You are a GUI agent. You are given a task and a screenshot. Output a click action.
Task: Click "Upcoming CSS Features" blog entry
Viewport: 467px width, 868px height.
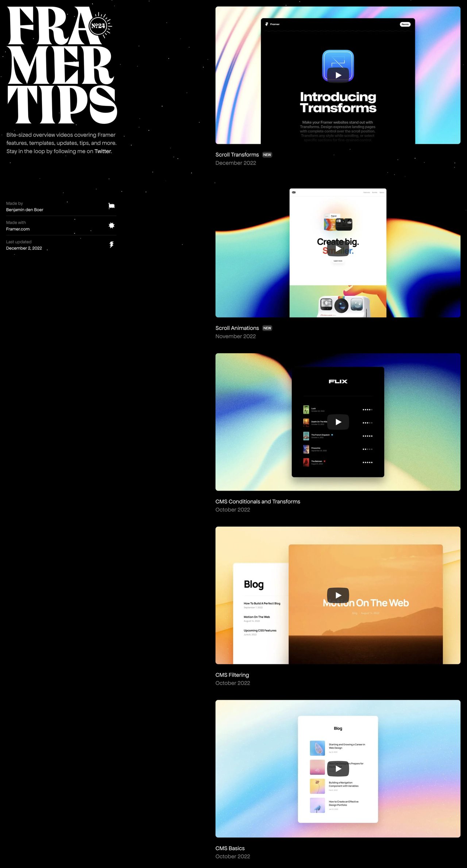[260, 632]
